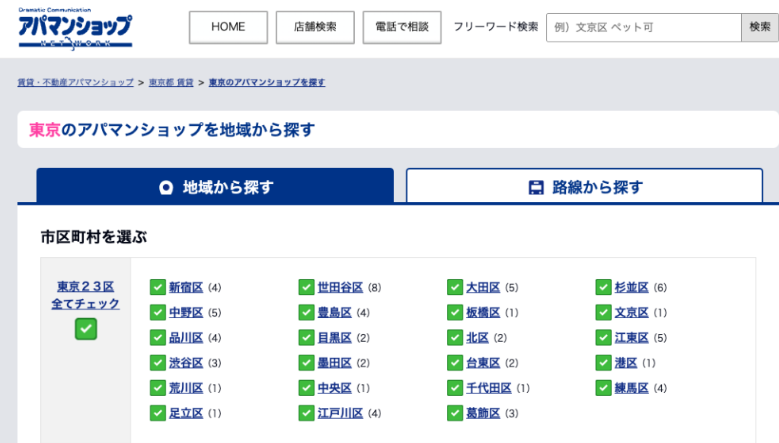The image size is (779, 443).
Task: Uncheck 世田谷区 checkbox
Action: 306,287
